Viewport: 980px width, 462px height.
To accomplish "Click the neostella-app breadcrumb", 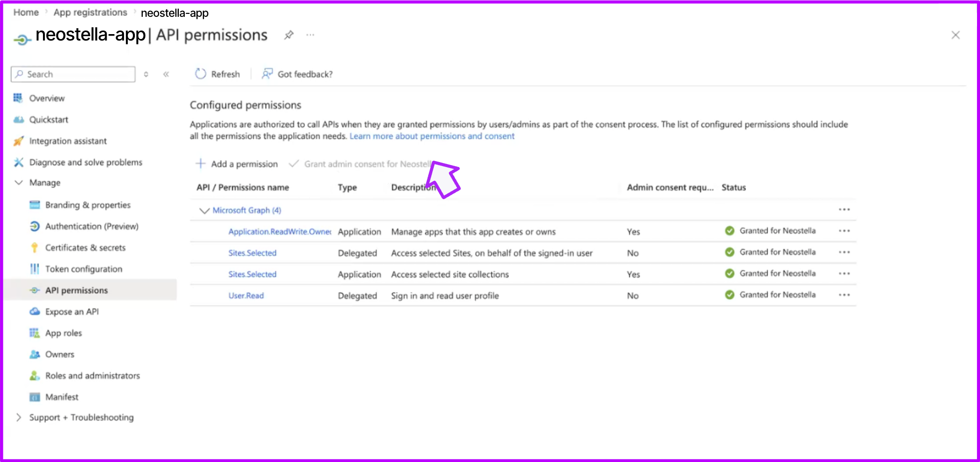I will (175, 13).
